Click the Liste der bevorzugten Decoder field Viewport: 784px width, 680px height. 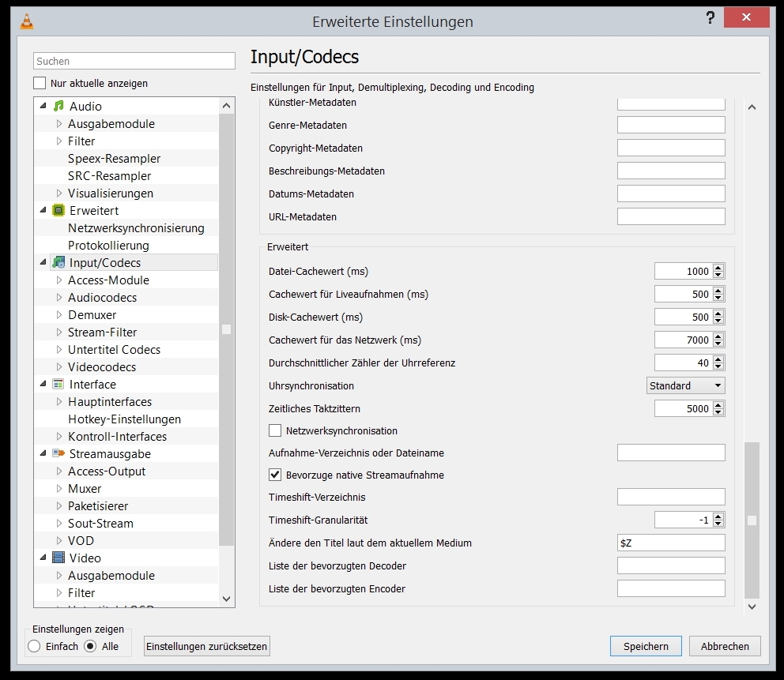[x=671, y=565]
